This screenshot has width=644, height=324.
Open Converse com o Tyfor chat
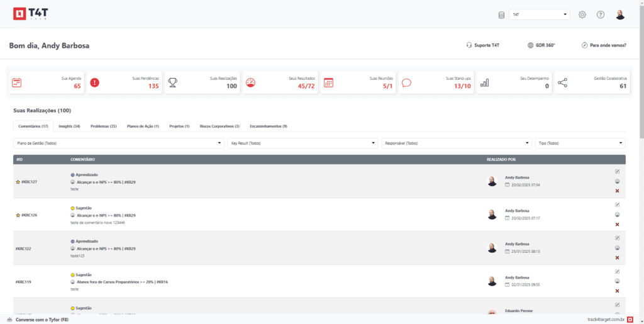click(x=38, y=319)
